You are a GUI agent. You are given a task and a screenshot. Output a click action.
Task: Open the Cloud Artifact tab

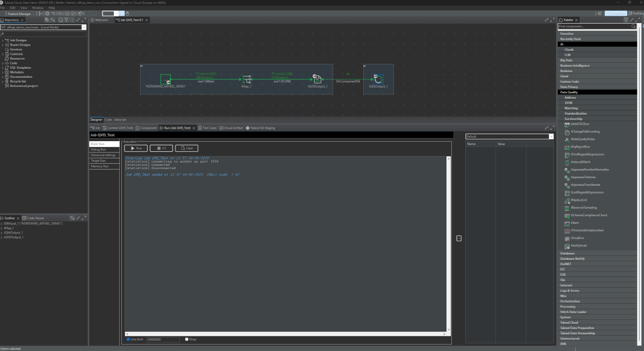click(231, 128)
